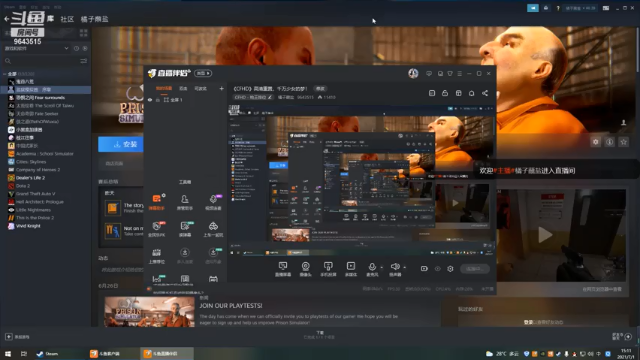This screenshot has height=360, width=640.
Task: Click the Steam library filter sliders icon
Action: (x=83, y=61)
